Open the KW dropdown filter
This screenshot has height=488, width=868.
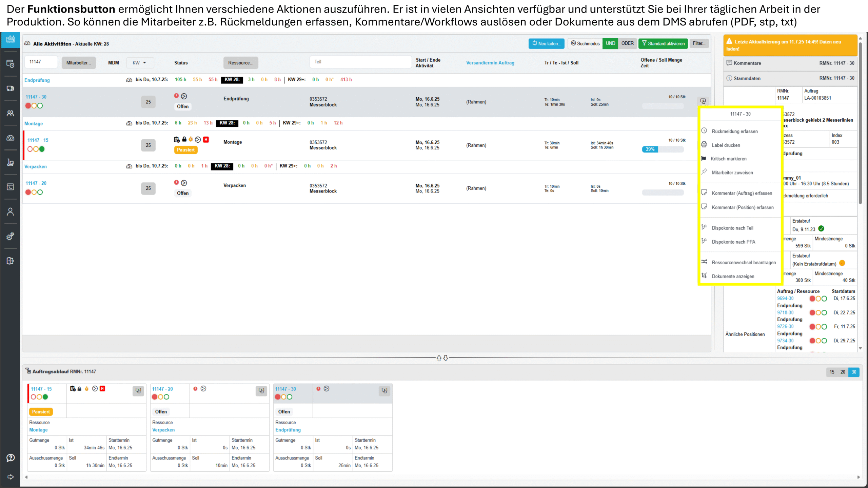[x=139, y=63]
